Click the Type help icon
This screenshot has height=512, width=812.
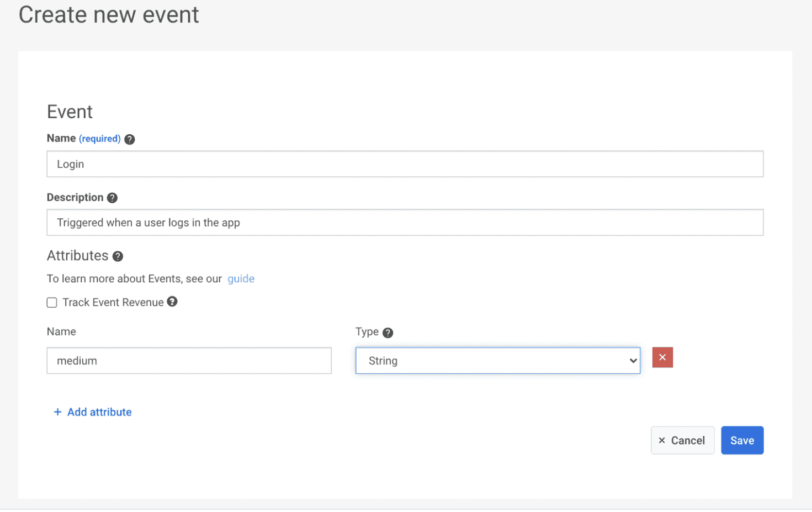point(388,332)
